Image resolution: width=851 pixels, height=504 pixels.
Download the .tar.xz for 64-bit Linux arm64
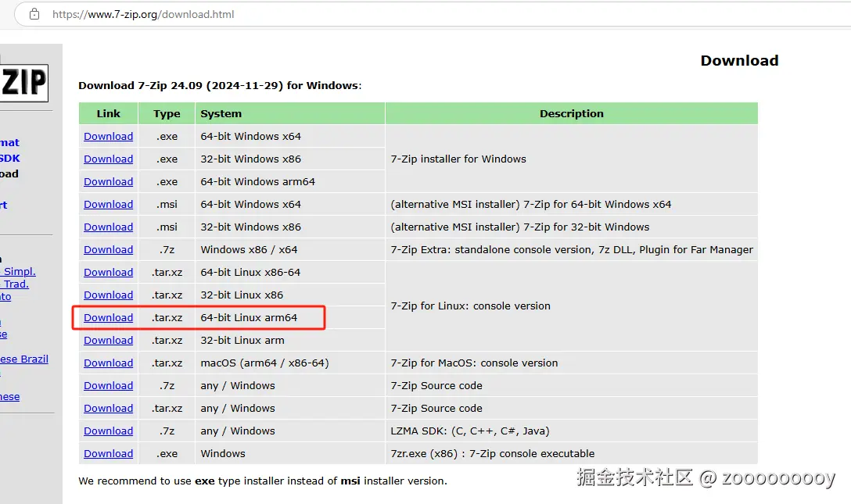[109, 318]
